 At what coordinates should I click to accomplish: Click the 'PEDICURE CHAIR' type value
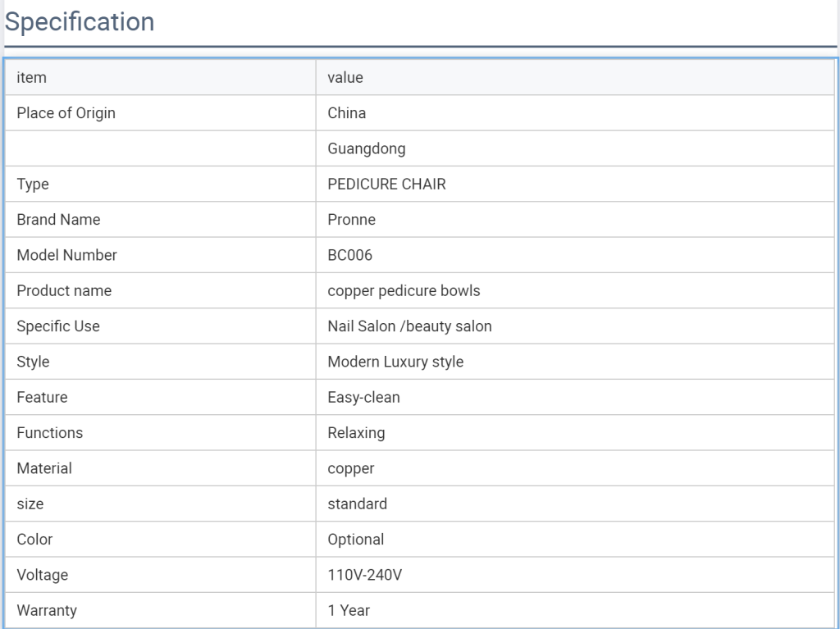[386, 185]
